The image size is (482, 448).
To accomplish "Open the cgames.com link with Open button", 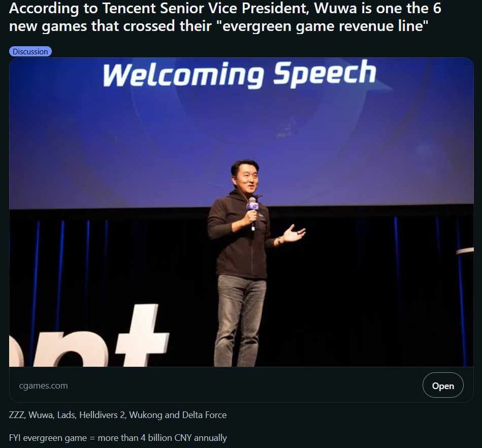I will pyautogui.click(x=443, y=386).
